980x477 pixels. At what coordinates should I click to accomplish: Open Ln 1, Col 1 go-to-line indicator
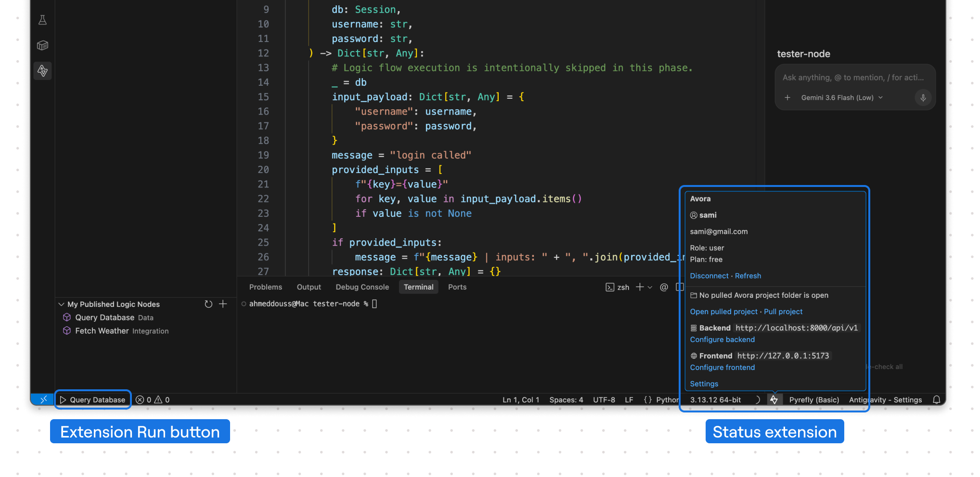521,400
